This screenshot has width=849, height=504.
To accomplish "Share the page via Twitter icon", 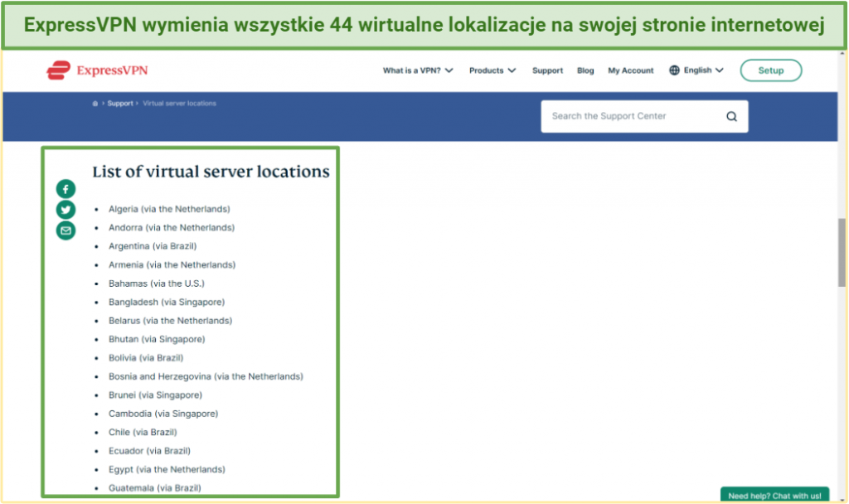I will [x=65, y=210].
